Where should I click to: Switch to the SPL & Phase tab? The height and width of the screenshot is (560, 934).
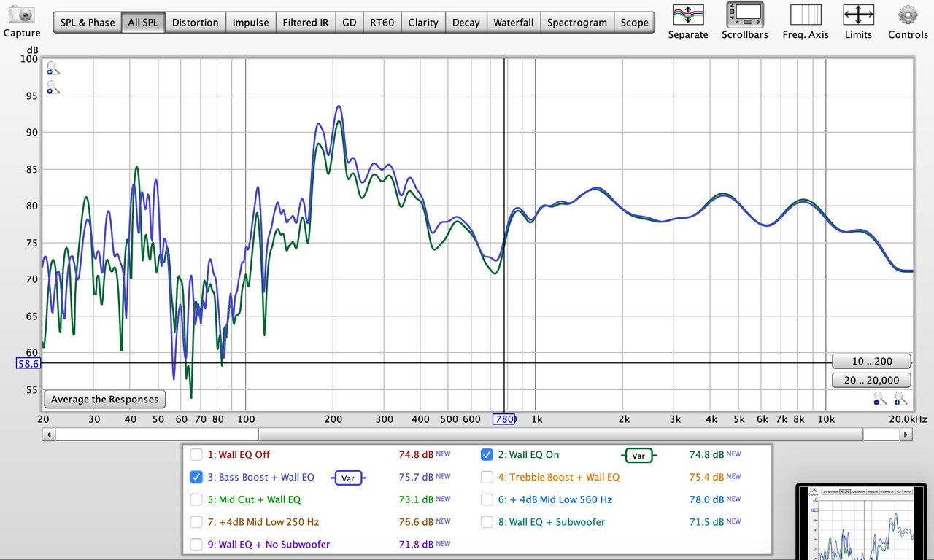(x=87, y=23)
